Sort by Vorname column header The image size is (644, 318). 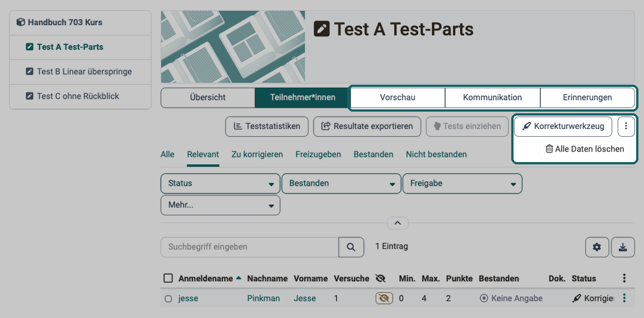point(310,279)
